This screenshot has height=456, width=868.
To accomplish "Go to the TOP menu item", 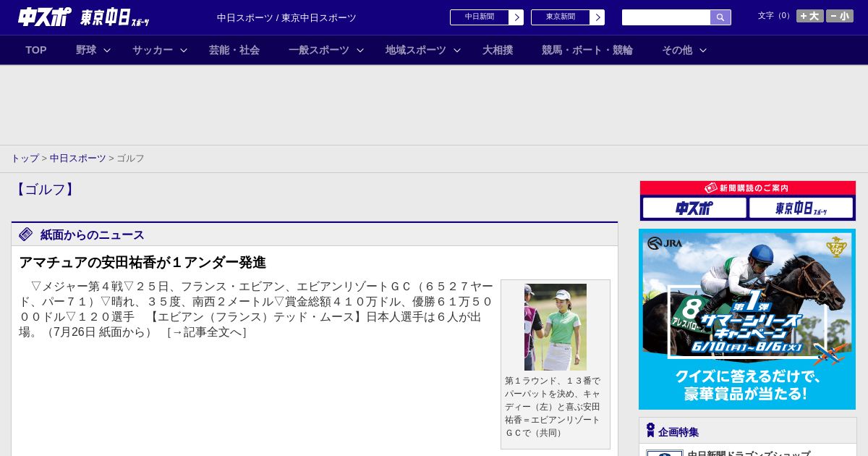I will point(36,50).
